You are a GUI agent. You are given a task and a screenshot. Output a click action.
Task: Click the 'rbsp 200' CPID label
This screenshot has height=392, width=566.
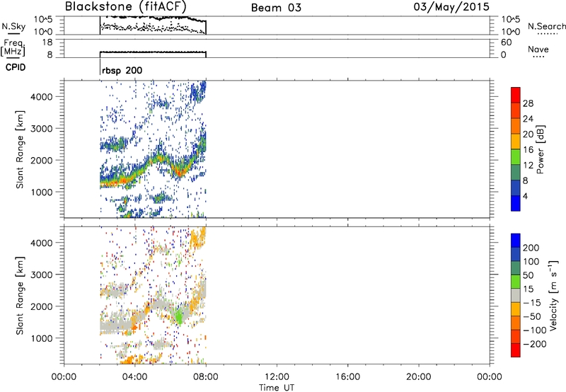point(122,70)
